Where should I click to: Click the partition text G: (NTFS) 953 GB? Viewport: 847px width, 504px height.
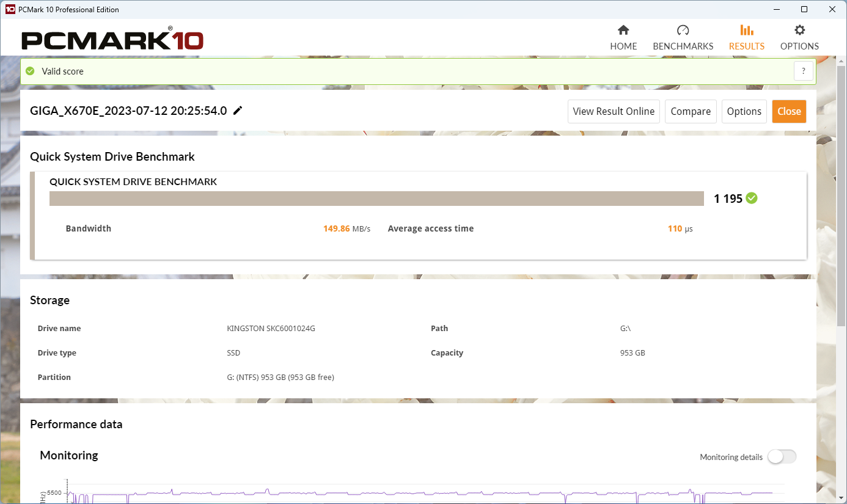pyautogui.click(x=280, y=377)
